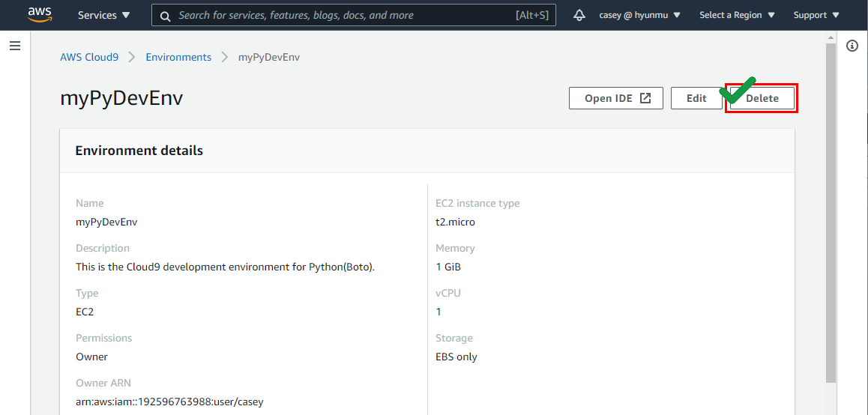The height and width of the screenshot is (415, 868).
Task: Select the Memory value 1 GiB
Action: 447,267
